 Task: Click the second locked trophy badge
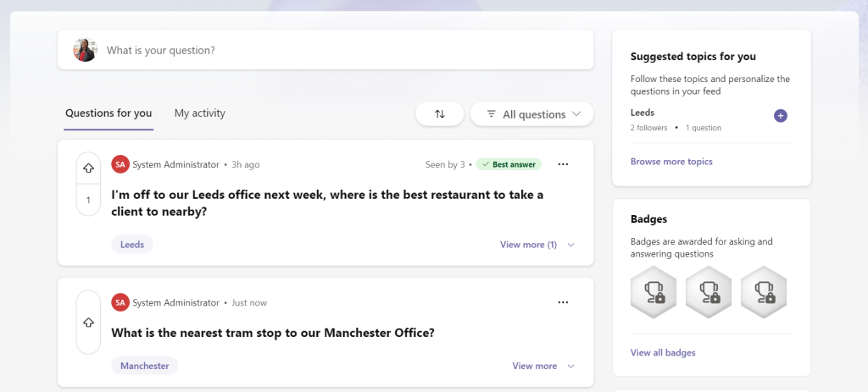point(709,292)
